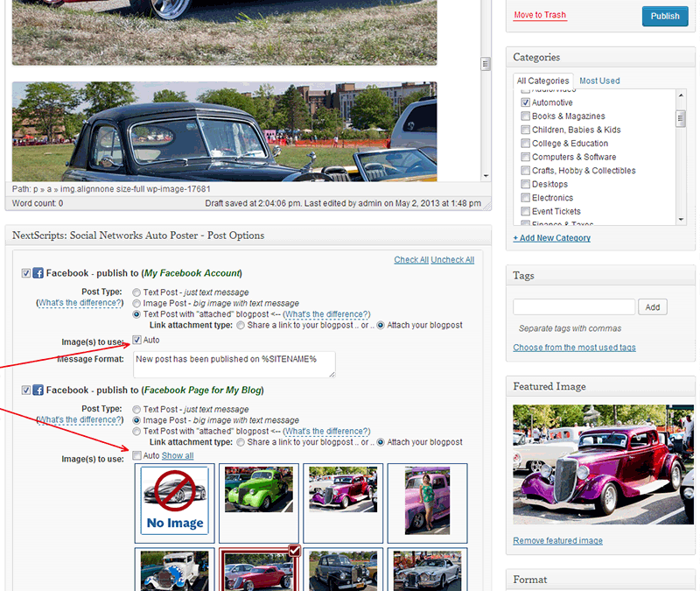Check the Children, Babies & Kids category
Viewport: 700px width, 591px height.
coord(526,130)
